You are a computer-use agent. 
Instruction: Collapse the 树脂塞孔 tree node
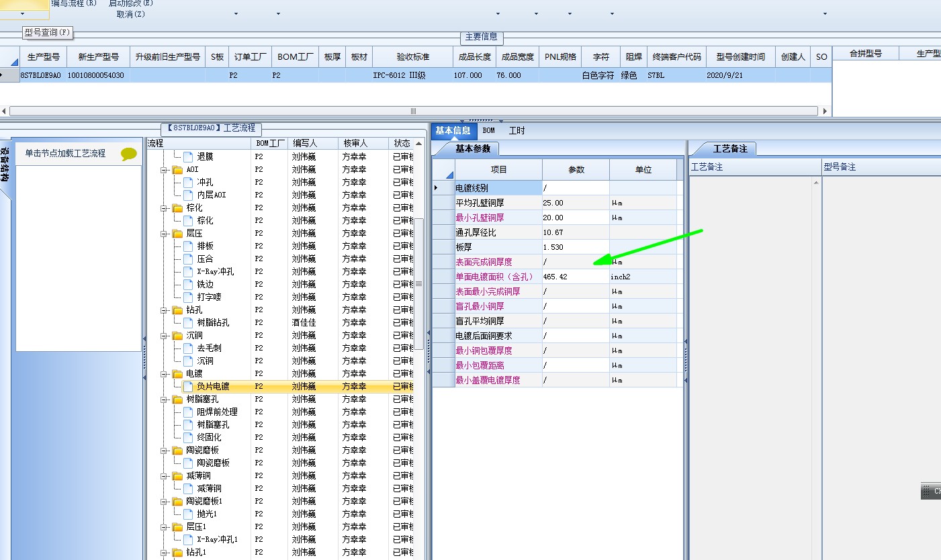(164, 400)
